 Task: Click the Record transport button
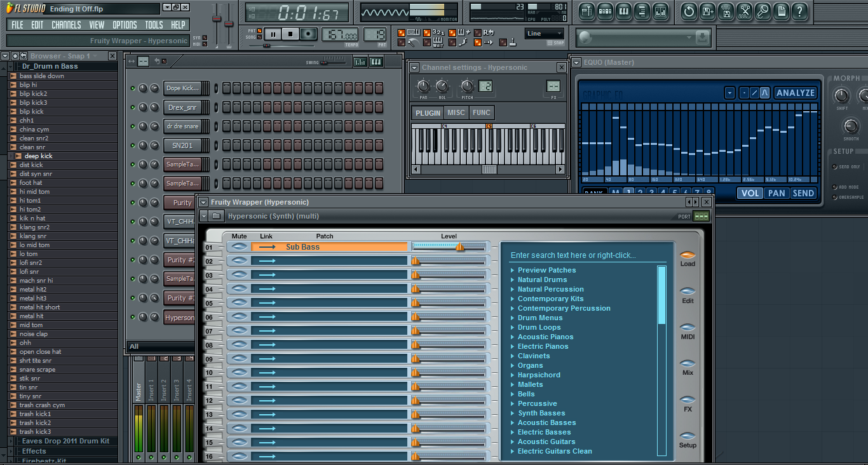(x=309, y=34)
